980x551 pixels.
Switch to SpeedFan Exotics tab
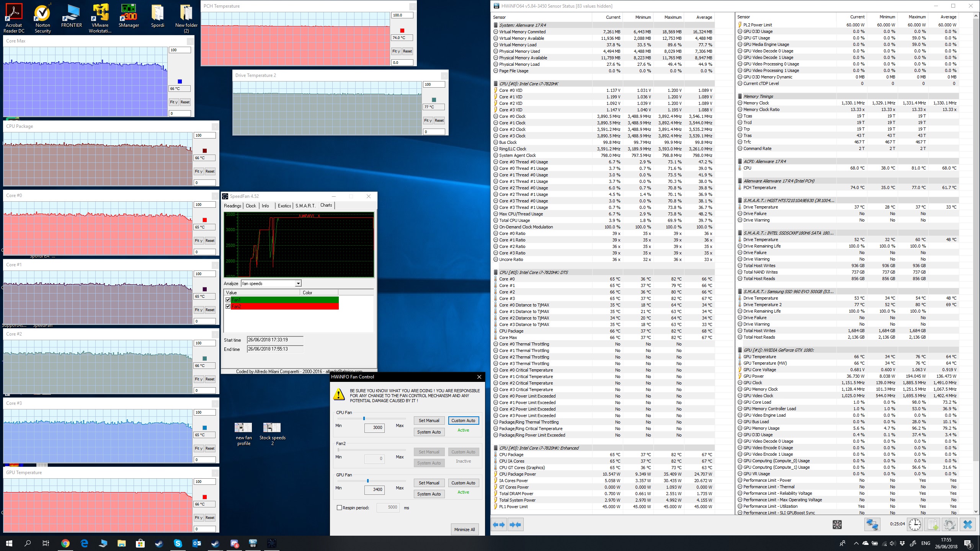click(x=284, y=206)
